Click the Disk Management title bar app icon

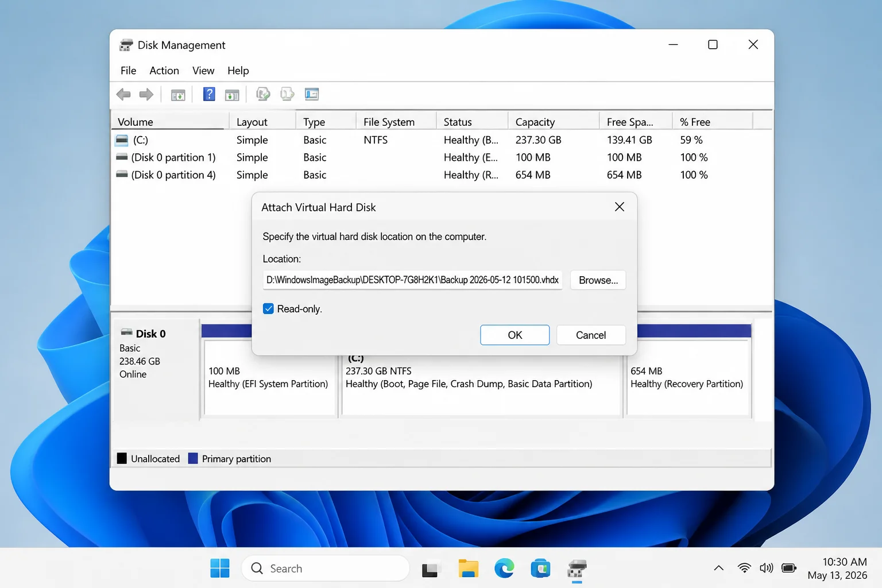pos(126,45)
